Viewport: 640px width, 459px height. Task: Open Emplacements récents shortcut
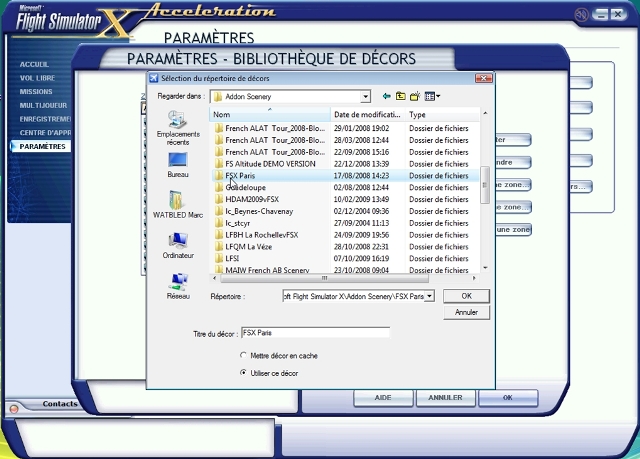(x=178, y=128)
